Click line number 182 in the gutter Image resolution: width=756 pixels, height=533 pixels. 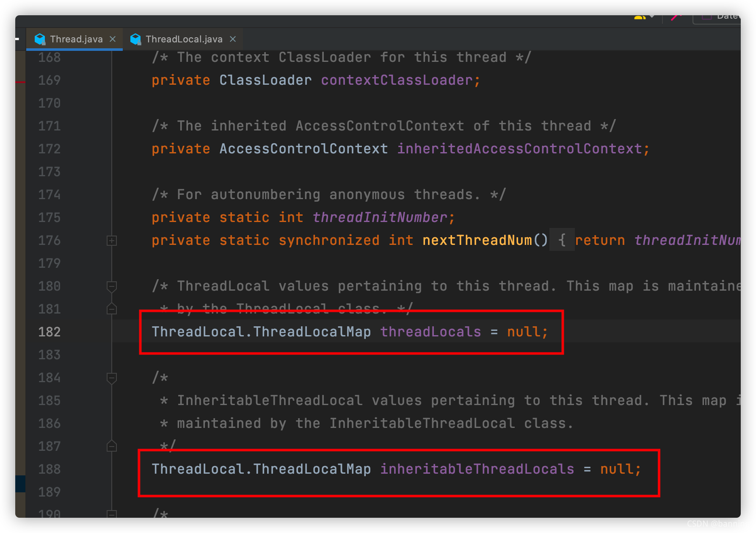pos(50,332)
